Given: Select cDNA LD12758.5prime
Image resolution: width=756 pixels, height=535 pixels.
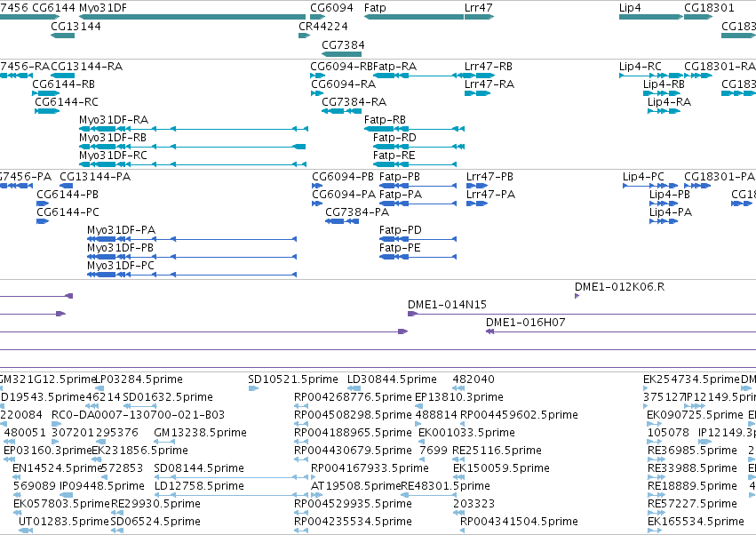Looking at the screenshot, I should (x=231, y=495).
